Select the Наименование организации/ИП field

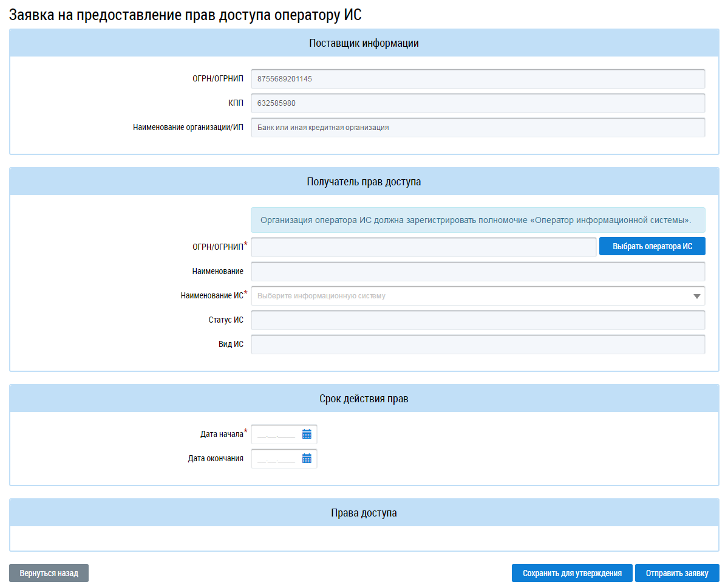[x=477, y=128]
